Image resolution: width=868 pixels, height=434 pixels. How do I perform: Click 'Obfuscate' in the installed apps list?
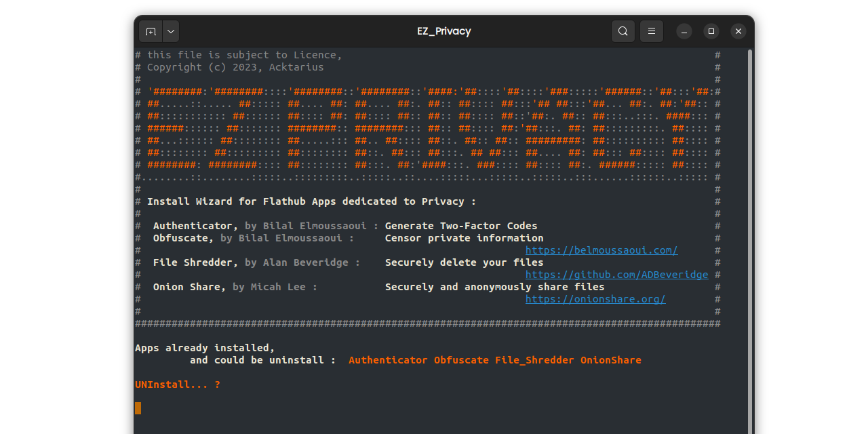(461, 360)
